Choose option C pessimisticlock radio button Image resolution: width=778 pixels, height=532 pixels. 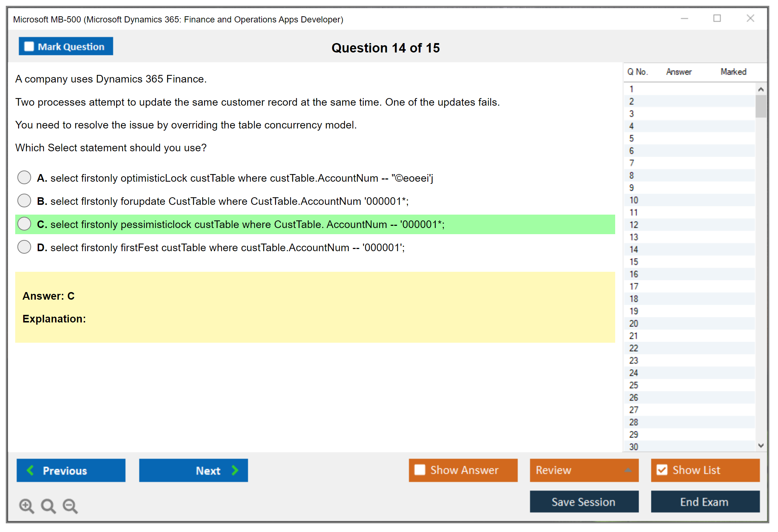(24, 224)
